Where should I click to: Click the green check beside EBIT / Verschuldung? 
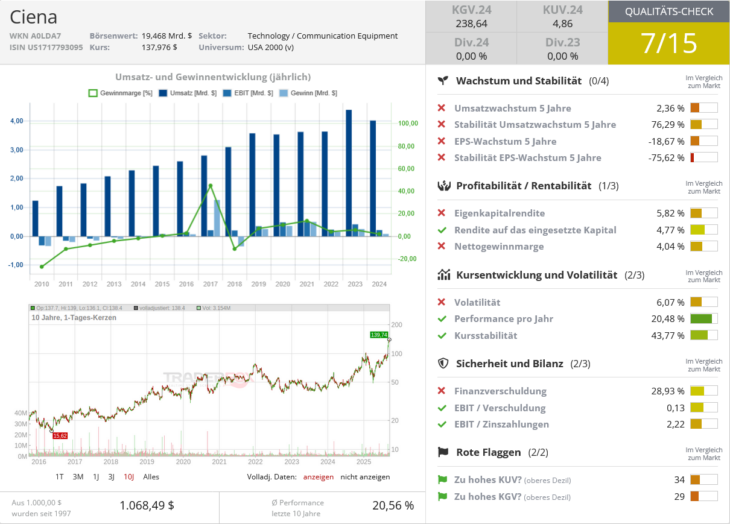click(x=442, y=408)
